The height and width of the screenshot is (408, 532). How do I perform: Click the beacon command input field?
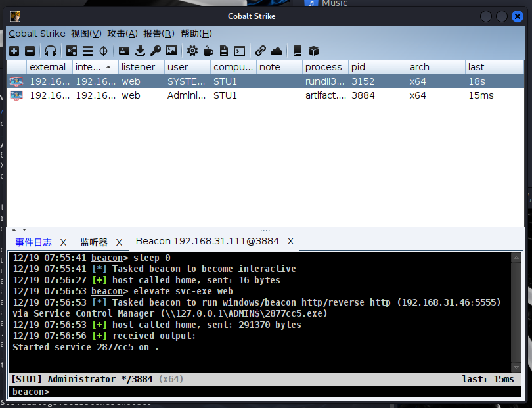tap(265, 392)
